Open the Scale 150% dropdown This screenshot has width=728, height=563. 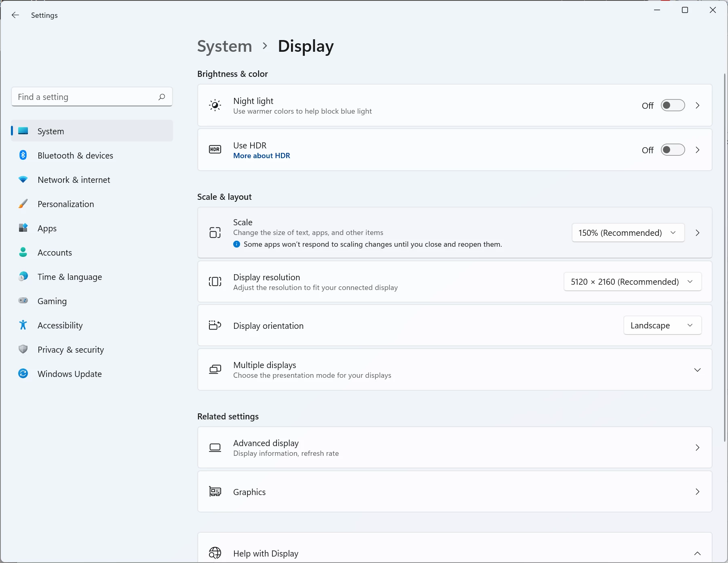click(x=628, y=233)
